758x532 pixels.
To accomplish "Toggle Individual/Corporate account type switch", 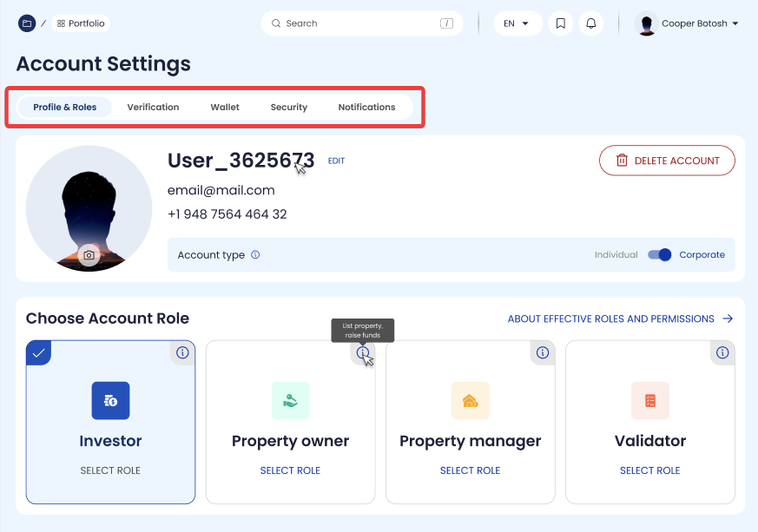I will (x=660, y=255).
